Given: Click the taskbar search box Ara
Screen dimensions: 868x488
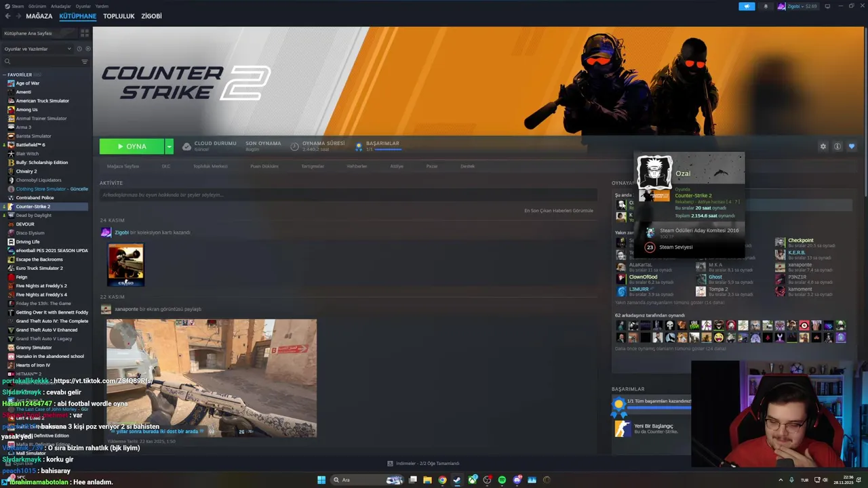Looking at the screenshot, I should click(x=368, y=480).
